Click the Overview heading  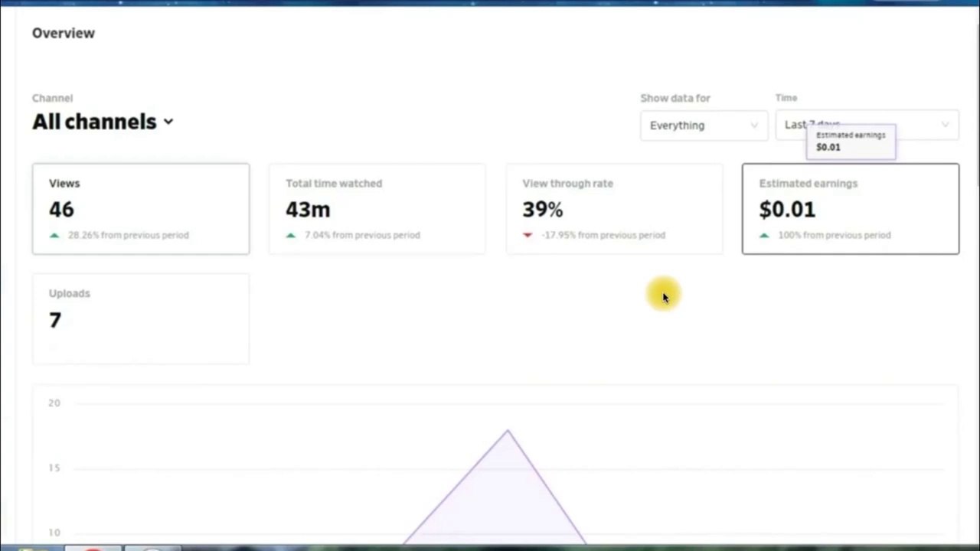pyautogui.click(x=64, y=33)
